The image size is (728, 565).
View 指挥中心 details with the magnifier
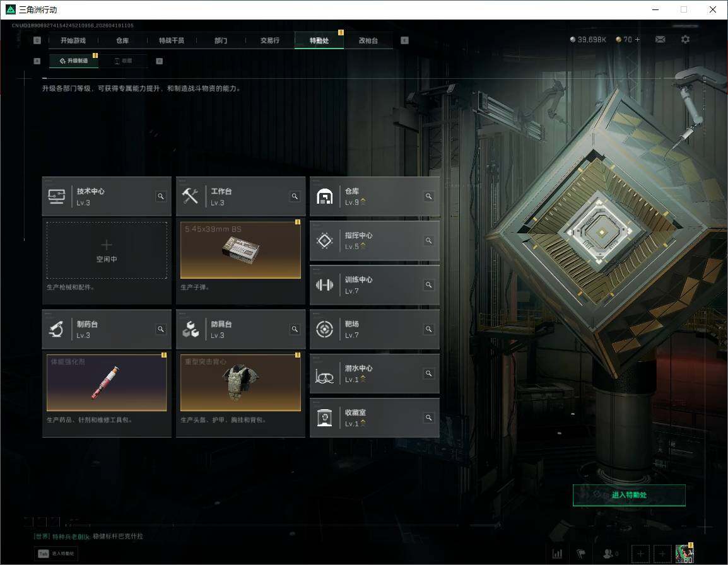click(x=428, y=240)
